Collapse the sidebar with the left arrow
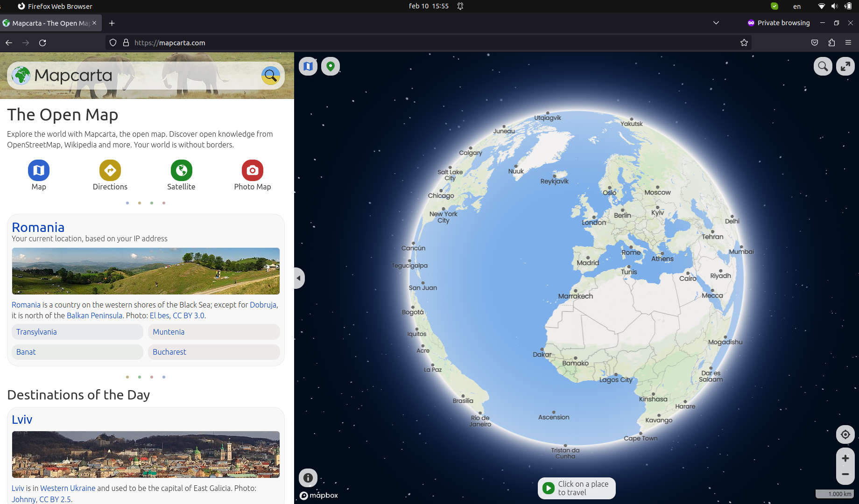 click(299, 278)
